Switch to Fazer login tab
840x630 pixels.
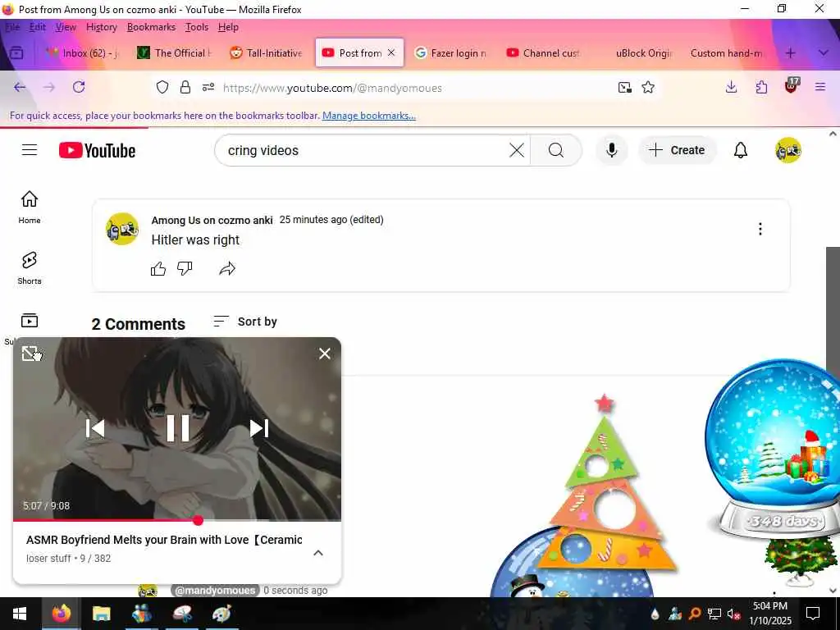[x=450, y=53]
